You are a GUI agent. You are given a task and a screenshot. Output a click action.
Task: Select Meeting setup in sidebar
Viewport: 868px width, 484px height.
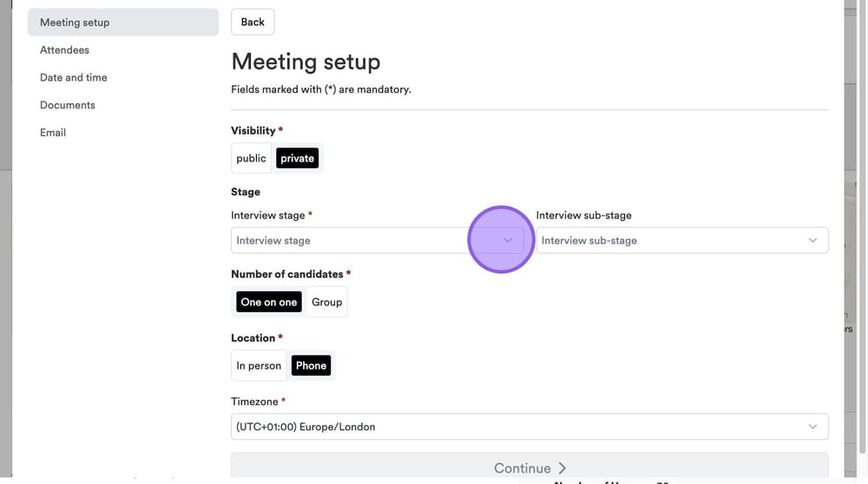click(75, 23)
